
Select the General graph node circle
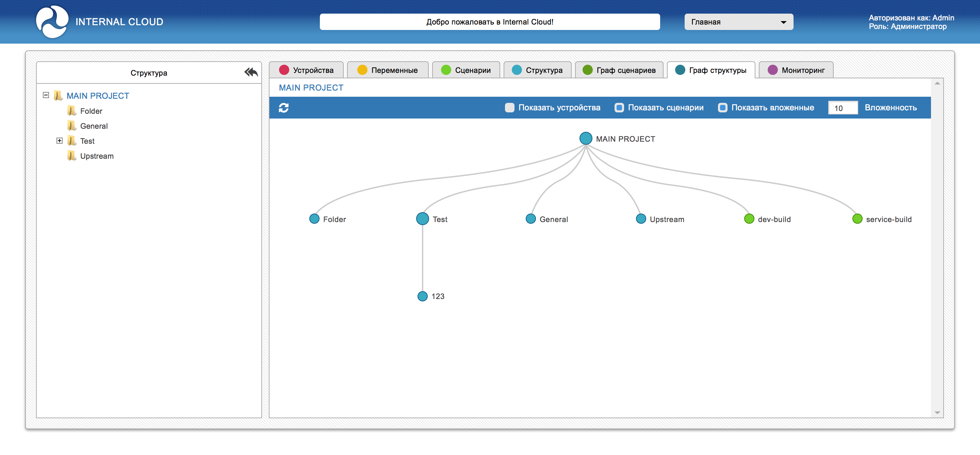[530, 219]
